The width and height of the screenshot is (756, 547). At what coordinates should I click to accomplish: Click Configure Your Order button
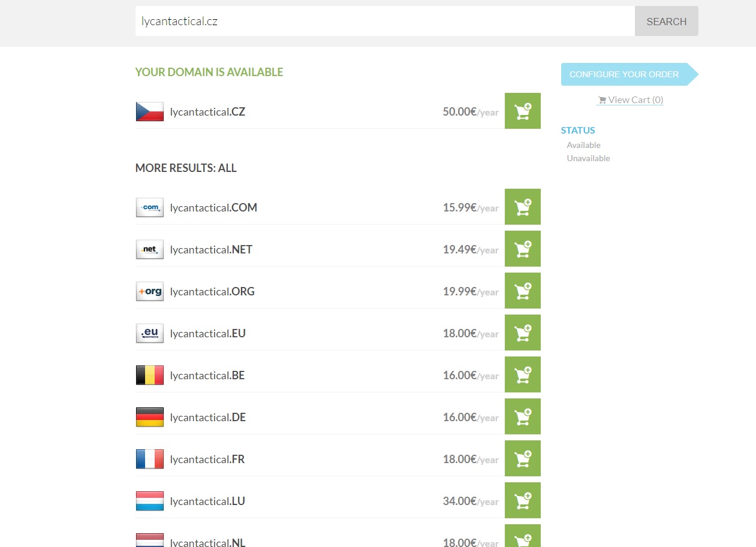point(630,74)
